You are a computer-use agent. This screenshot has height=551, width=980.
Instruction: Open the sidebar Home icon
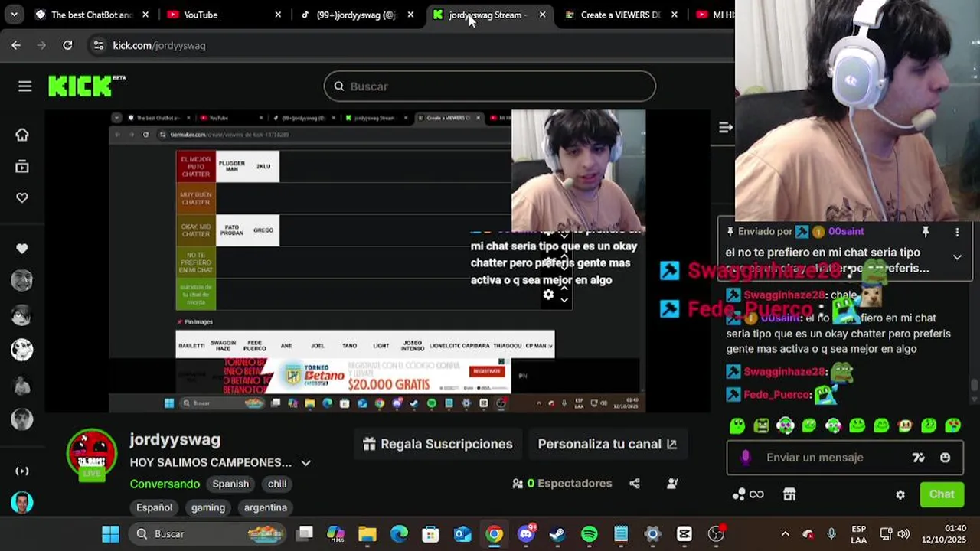[22, 135]
